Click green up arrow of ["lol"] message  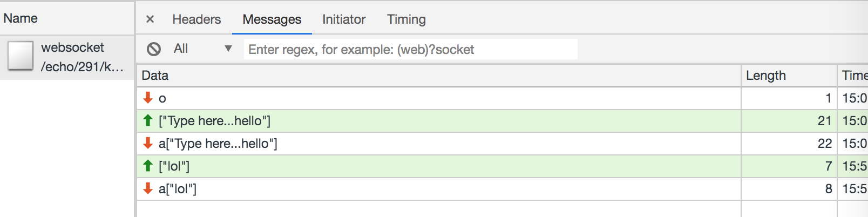(148, 166)
